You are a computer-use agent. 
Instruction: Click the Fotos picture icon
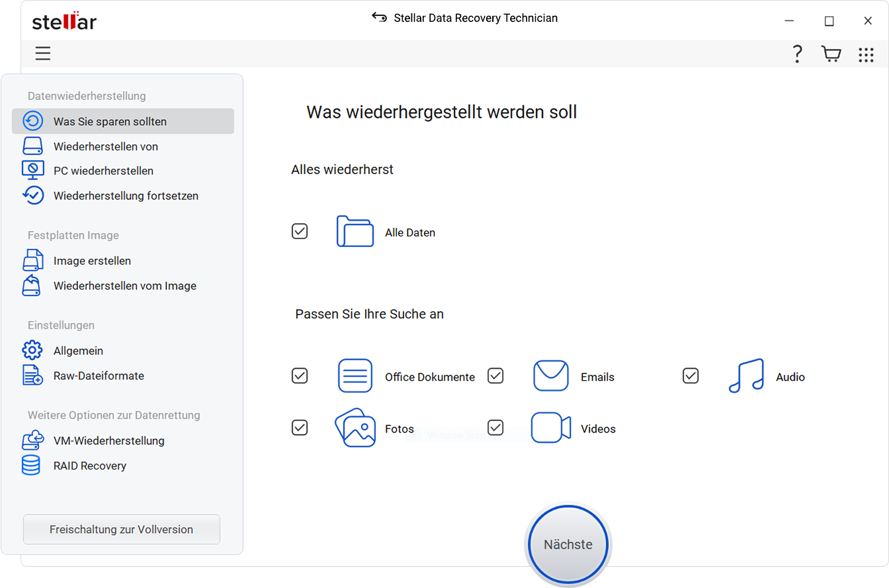tap(355, 427)
